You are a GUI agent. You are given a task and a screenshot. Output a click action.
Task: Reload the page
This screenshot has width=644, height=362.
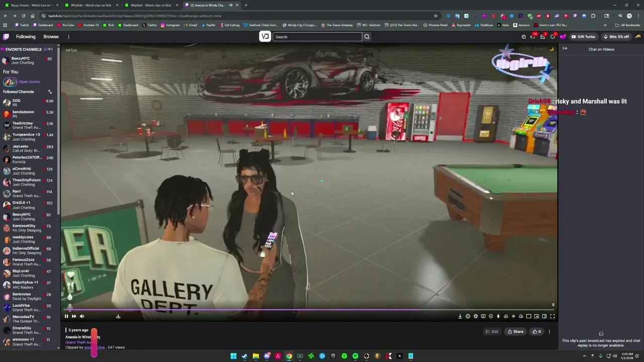coord(23,16)
